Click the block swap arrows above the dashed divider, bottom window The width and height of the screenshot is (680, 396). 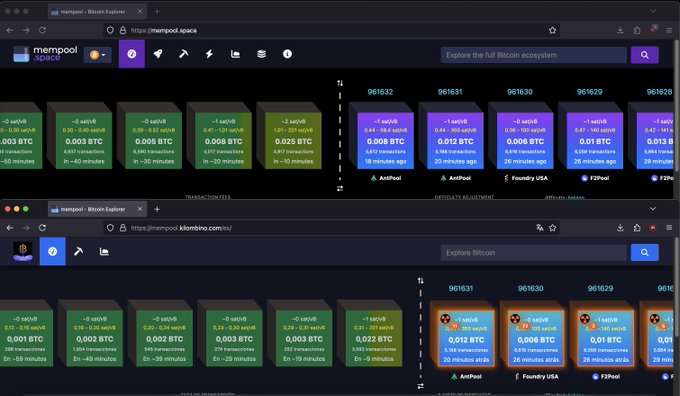(420, 281)
